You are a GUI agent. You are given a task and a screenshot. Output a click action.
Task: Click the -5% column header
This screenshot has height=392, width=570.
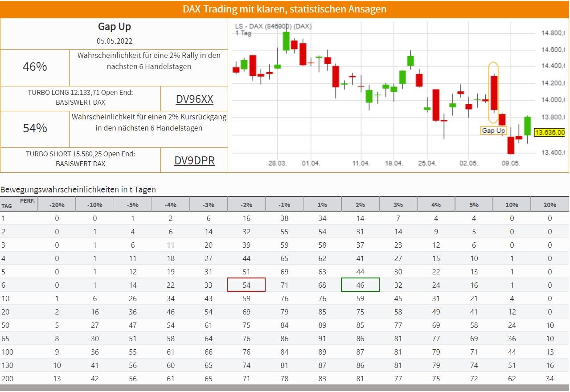pos(133,205)
